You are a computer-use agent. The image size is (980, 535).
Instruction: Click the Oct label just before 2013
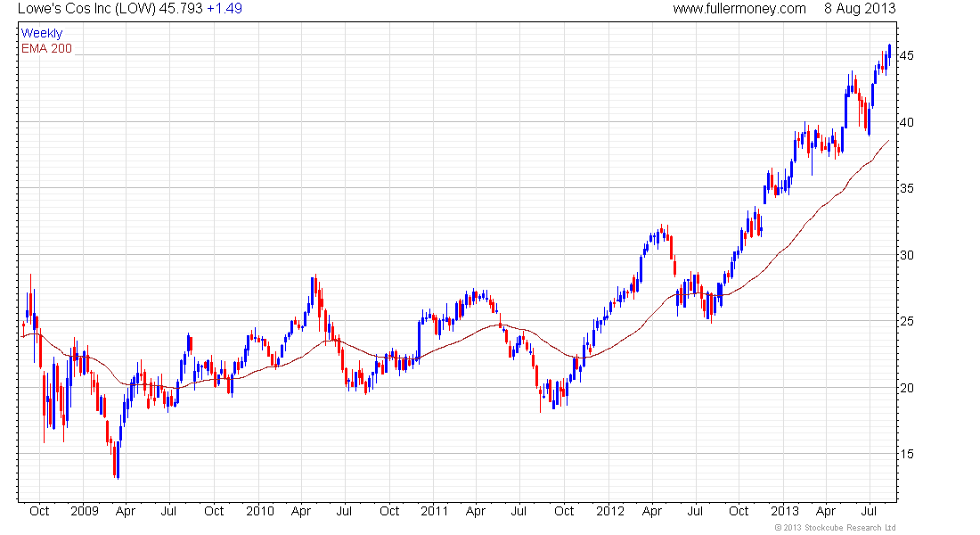(x=739, y=511)
